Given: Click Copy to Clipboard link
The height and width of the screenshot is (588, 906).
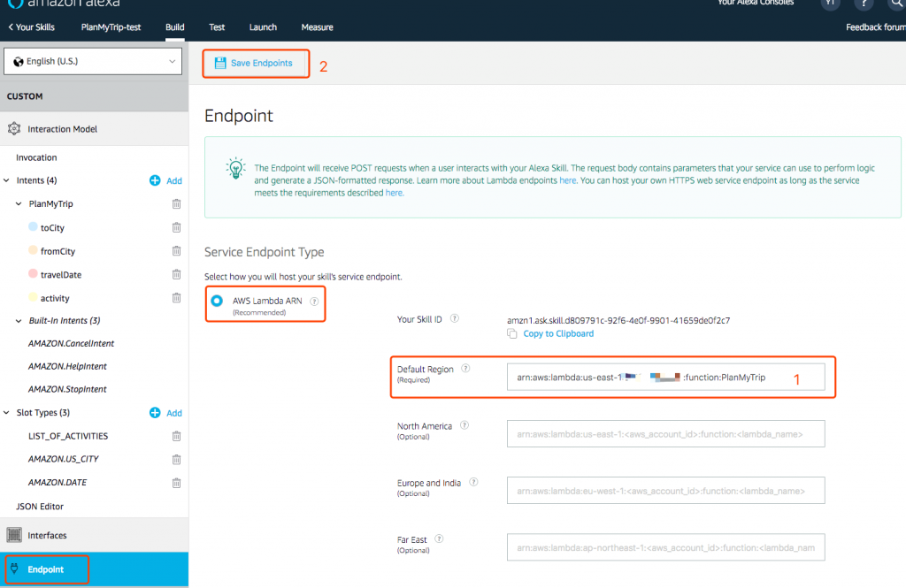Looking at the screenshot, I should pyautogui.click(x=558, y=333).
